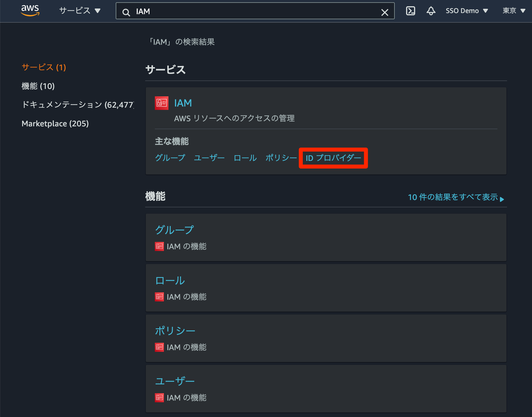
Task: Select the Marketplace (205) filter
Action: [55, 124]
